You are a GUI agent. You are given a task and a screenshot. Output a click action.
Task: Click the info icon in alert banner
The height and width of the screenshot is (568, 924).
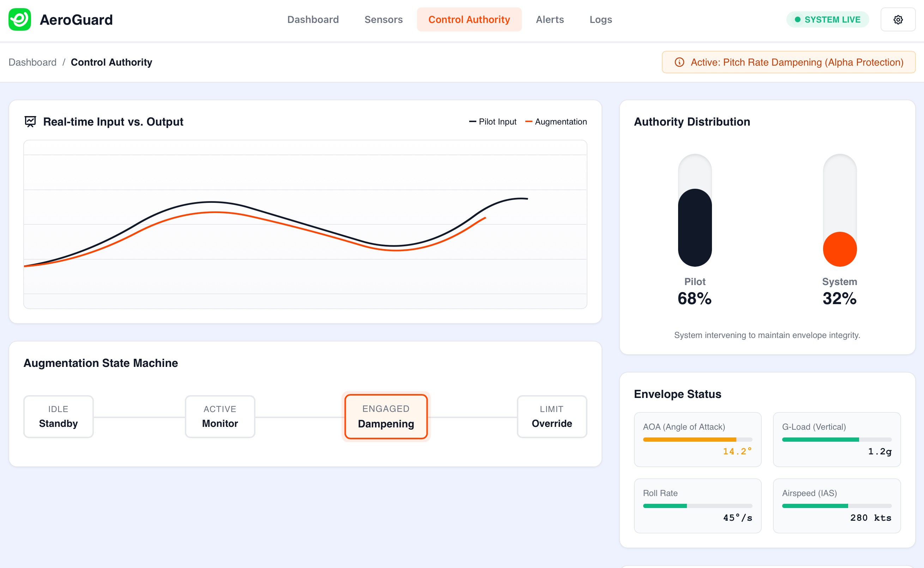coord(679,62)
